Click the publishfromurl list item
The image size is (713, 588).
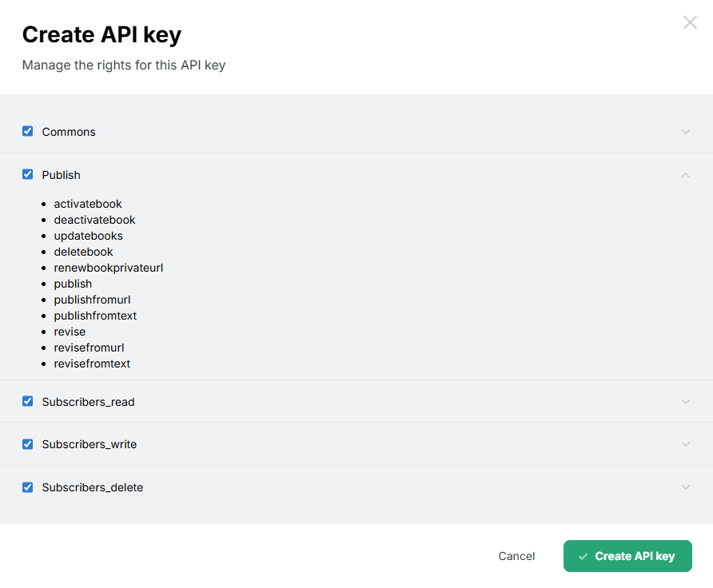pyautogui.click(x=92, y=300)
